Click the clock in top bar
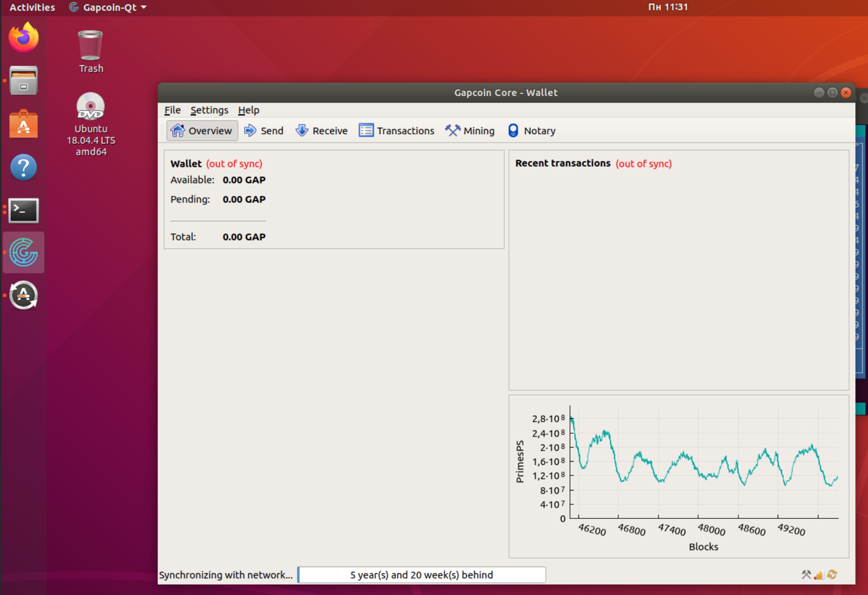 click(x=667, y=7)
